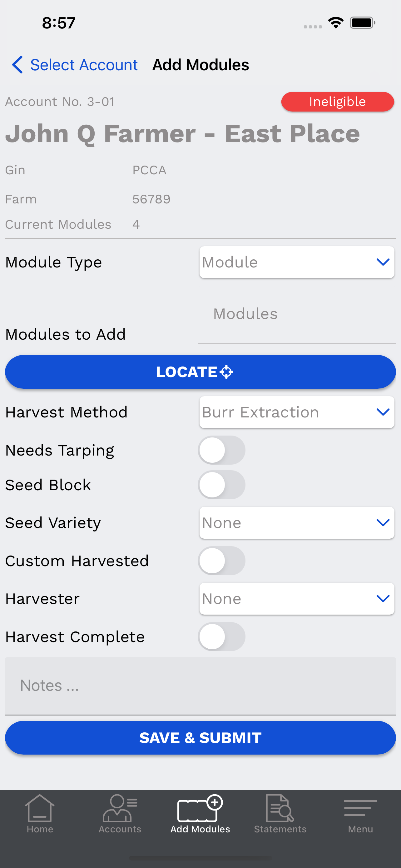Turn on the Seed Block switch
Screen dimensions: 401x868
pyautogui.click(x=221, y=485)
